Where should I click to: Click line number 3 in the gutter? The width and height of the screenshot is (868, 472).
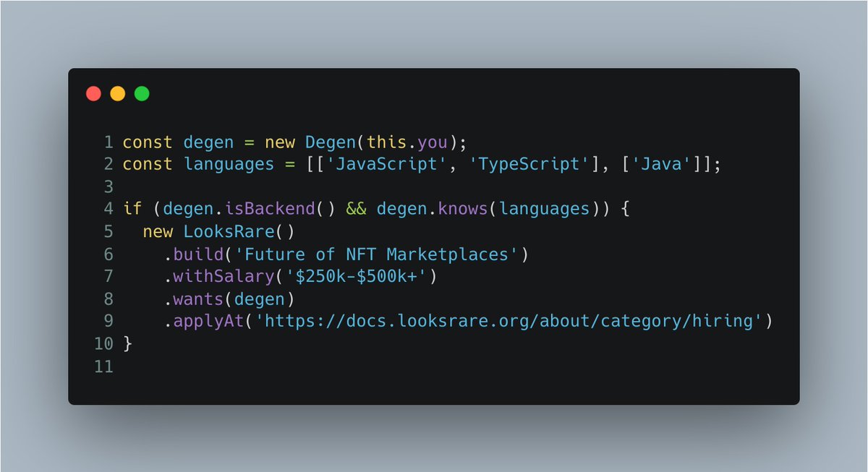109,186
